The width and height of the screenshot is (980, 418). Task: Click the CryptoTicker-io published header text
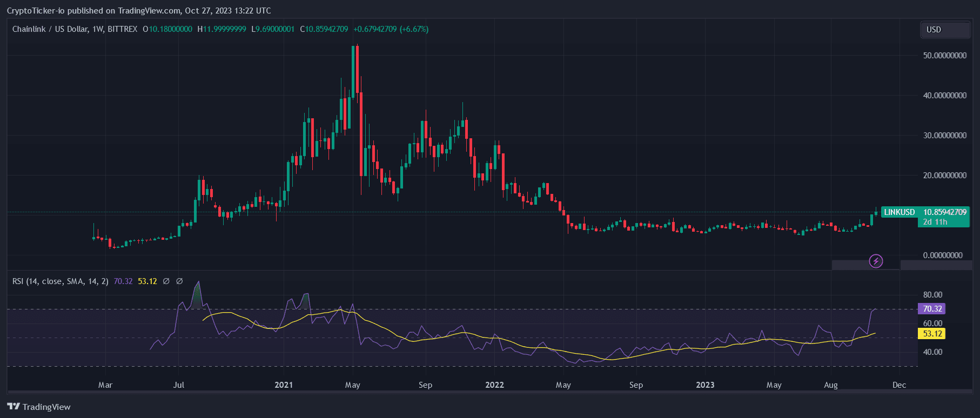tap(139, 11)
